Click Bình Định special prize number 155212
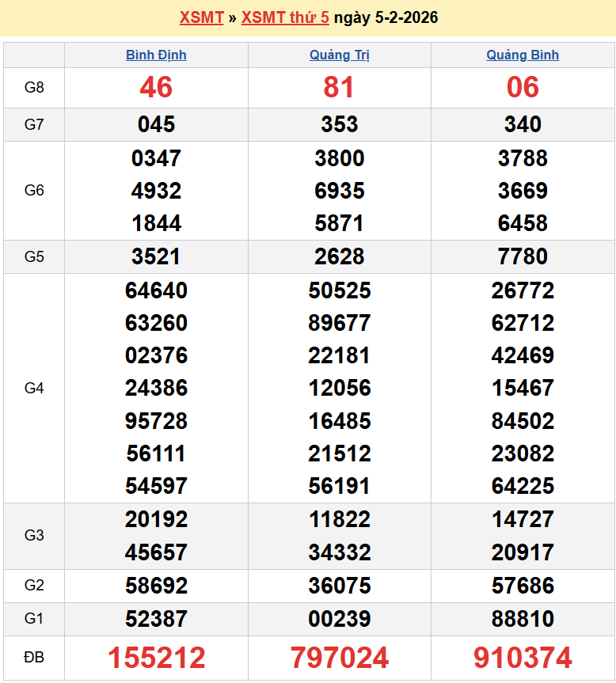This screenshot has width=616, height=683. click(x=156, y=658)
